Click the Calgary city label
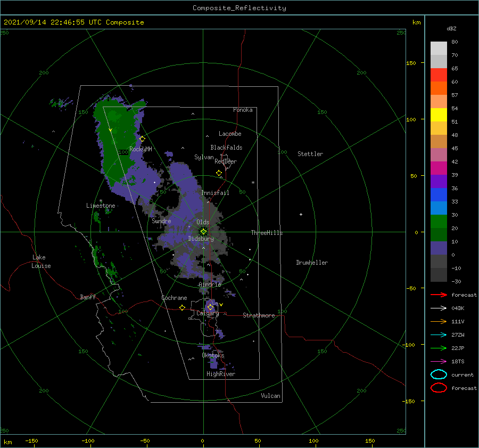The height and width of the screenshot is (448, 479). (208, 313)
